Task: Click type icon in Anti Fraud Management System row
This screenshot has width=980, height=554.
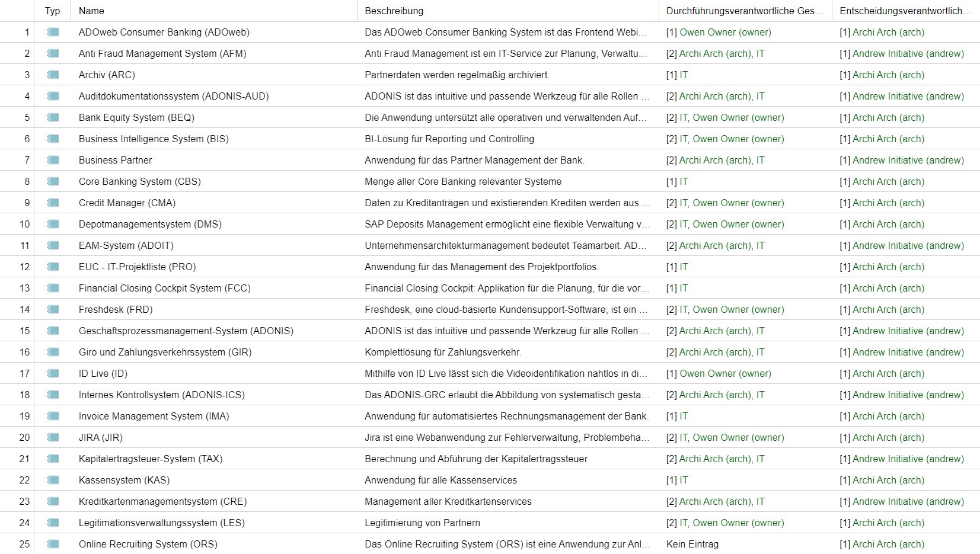Action: (x=53, y=53)
